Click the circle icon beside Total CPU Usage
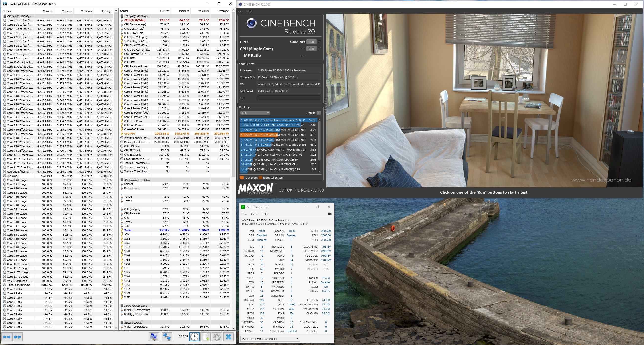The width and height of the screenshot is (644, 345). pos(5,285)
